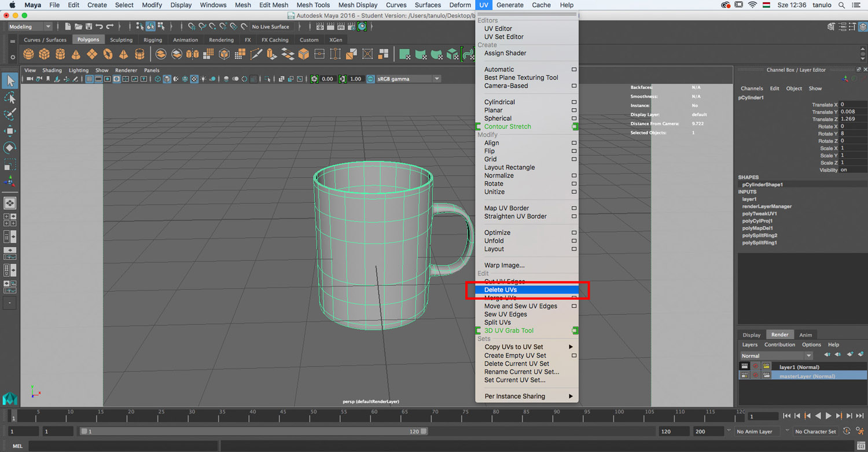Activate the Rotate tool in the toolbox
The image size is (868, 452).
(10, 148)
